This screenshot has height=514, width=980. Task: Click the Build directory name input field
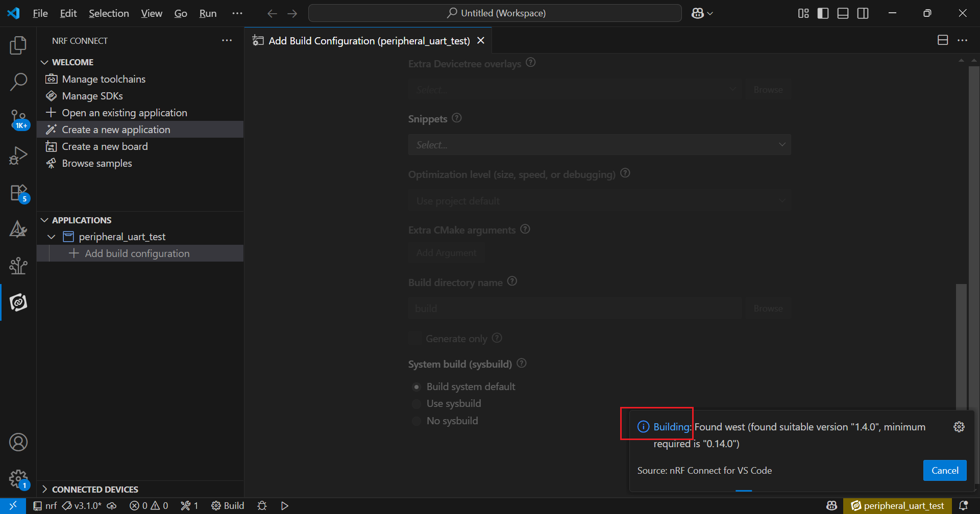pyautogui.click(x=574, y=309)
